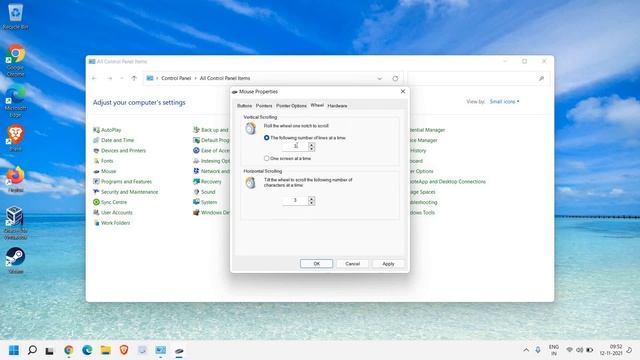Click the Recovery icon in Control Panel

coord(196,181)
